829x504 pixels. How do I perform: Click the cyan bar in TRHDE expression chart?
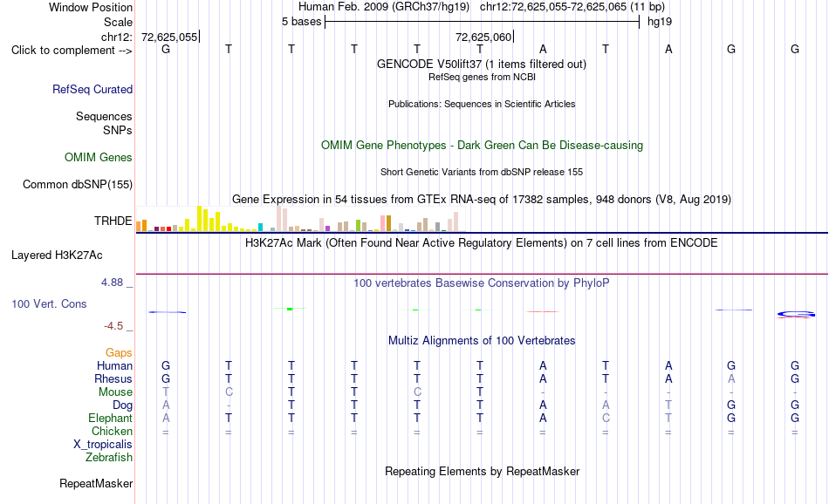click(x=260, y=228)
